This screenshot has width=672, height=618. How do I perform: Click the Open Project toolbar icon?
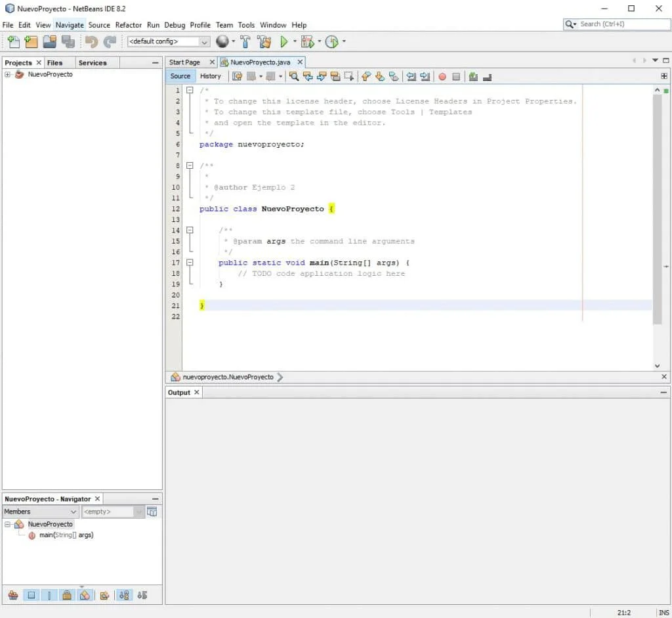tap(50, 41)
